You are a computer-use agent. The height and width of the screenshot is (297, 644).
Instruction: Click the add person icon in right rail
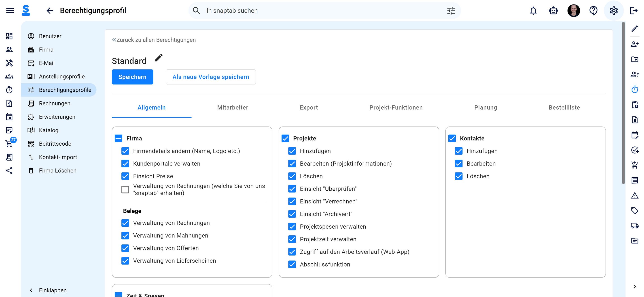[635, 44]
